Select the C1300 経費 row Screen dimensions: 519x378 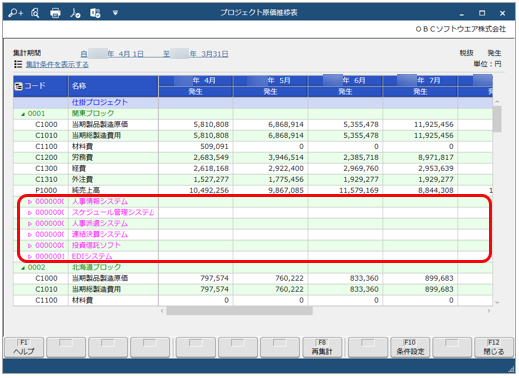coord(253,169)
